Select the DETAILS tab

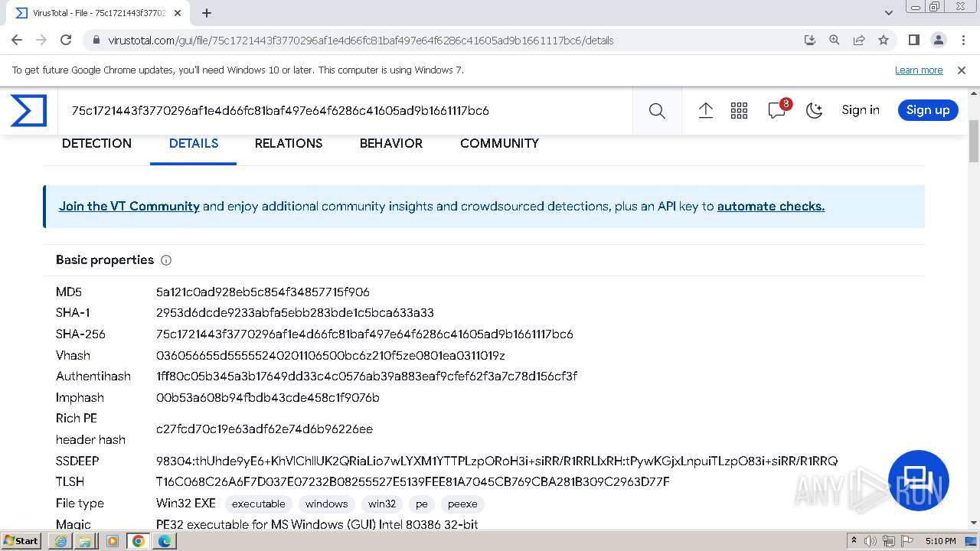tap(194, 144)
